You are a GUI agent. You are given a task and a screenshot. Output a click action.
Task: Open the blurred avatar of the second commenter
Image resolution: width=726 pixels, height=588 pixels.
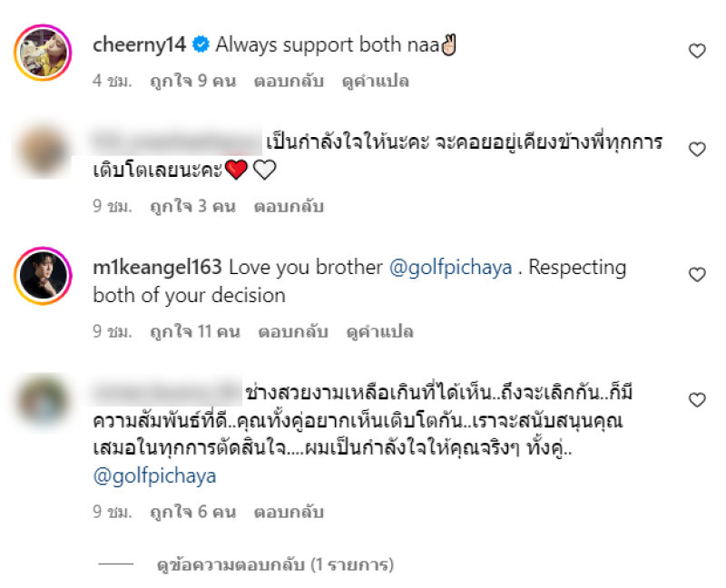(43, 151)
